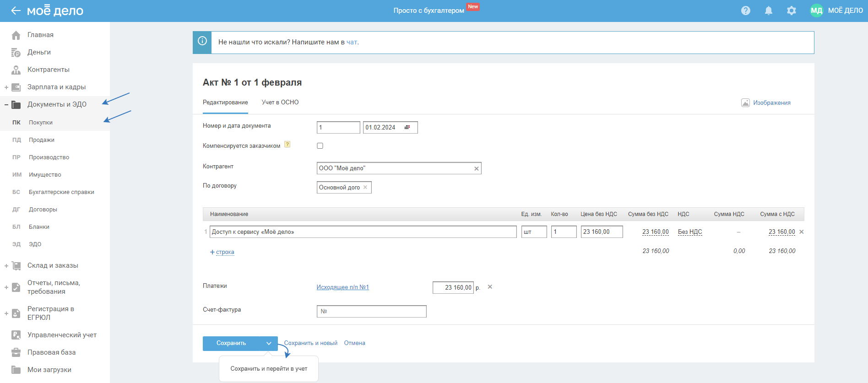The width and height of the screenshot is (868, 383).
Task: Click the document number field
Action: pos(338,127)
